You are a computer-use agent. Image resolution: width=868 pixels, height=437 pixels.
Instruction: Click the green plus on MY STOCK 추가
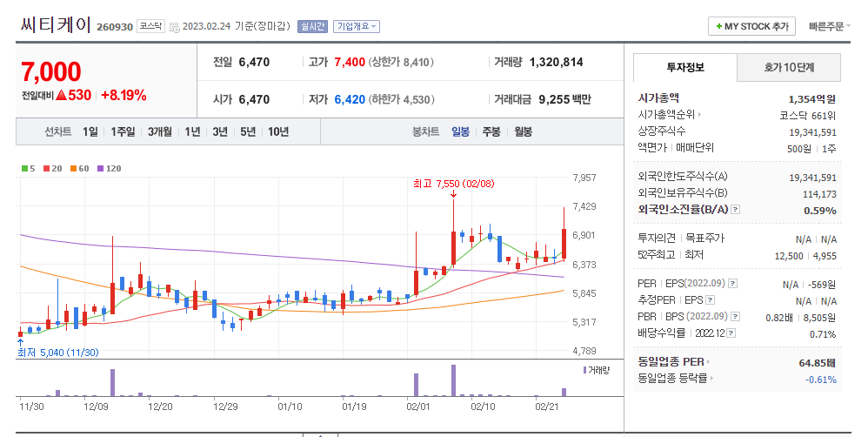(719, 27)
